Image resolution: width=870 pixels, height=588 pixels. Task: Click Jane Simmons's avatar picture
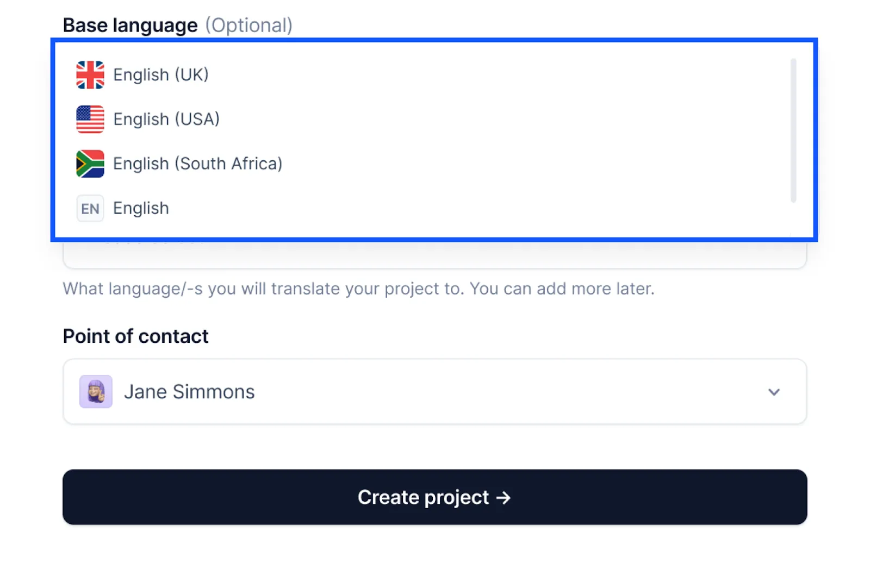(95, 391)
